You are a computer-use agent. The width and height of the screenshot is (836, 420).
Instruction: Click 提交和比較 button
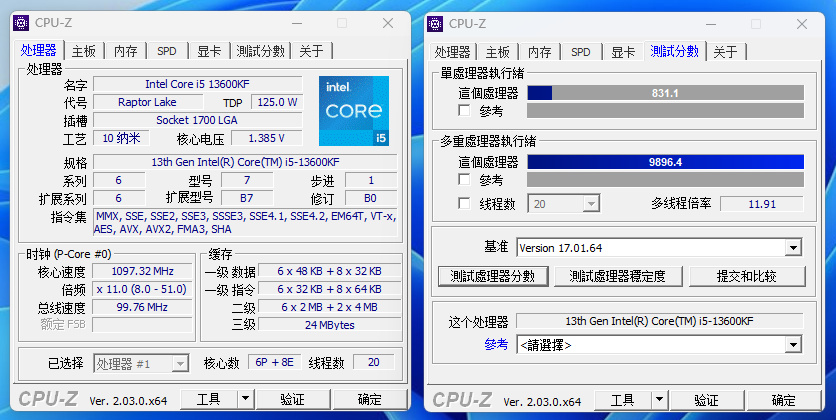tap(746, 276)
